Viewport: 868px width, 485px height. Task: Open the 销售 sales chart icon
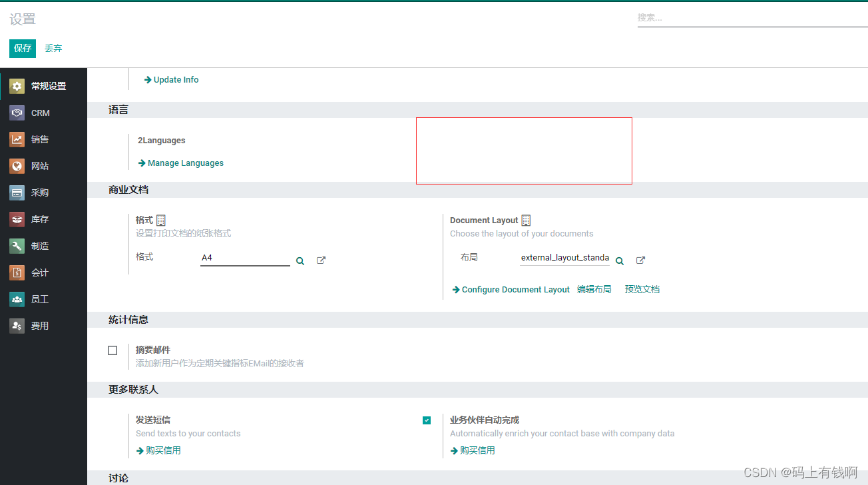(16, 139)
